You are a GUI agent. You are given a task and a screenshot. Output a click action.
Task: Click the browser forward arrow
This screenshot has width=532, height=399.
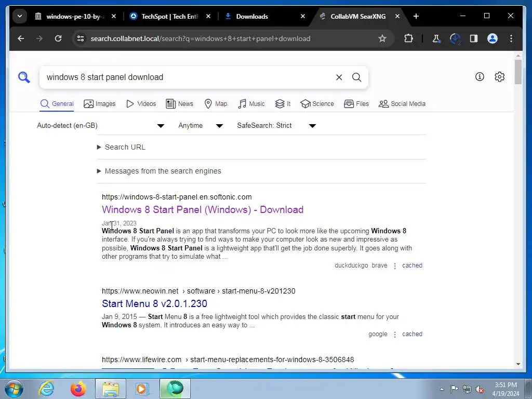coord(39,38)
